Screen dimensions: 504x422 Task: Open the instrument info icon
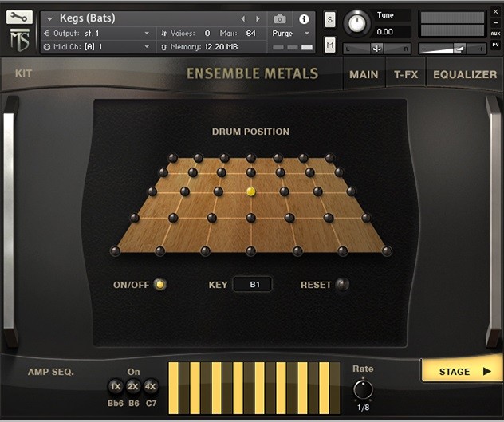click(x=304, y=19)
